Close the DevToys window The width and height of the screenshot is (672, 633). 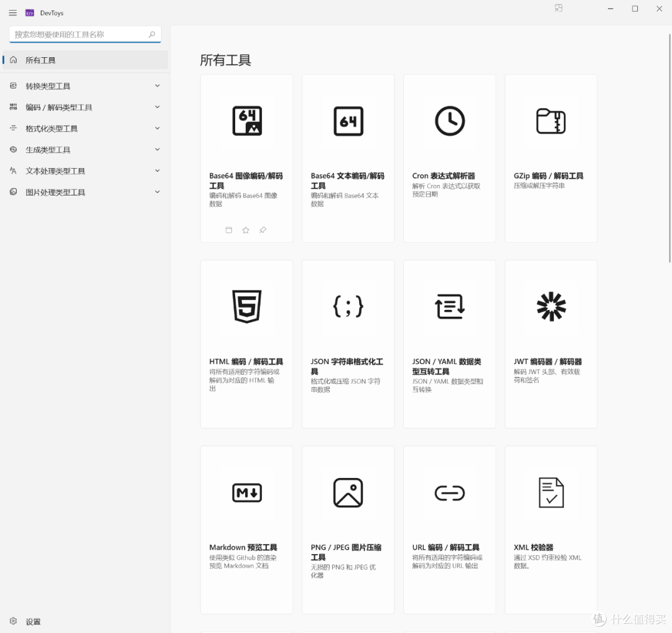[x=659, y=9]
